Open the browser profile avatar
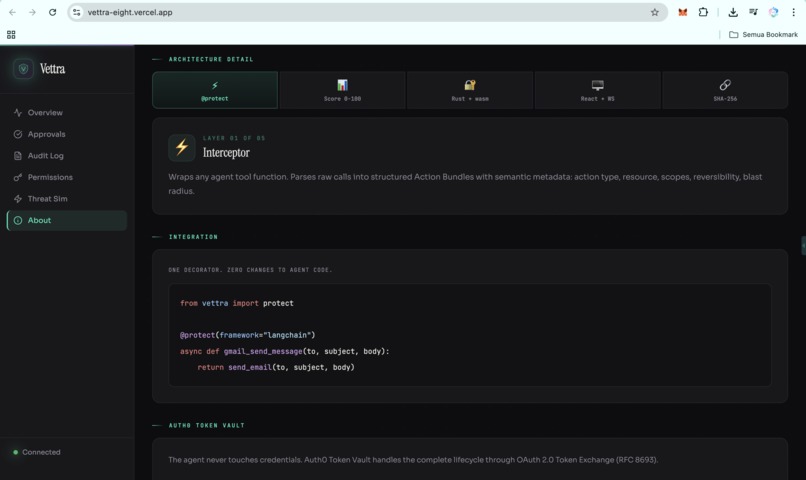806x480 pixels. pyautogui.click(x=773, y=12)
